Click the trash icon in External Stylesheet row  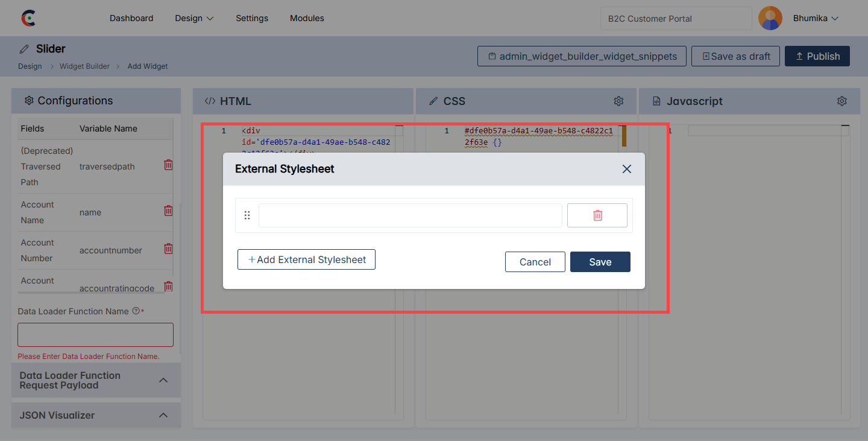(x=597, y=215)
